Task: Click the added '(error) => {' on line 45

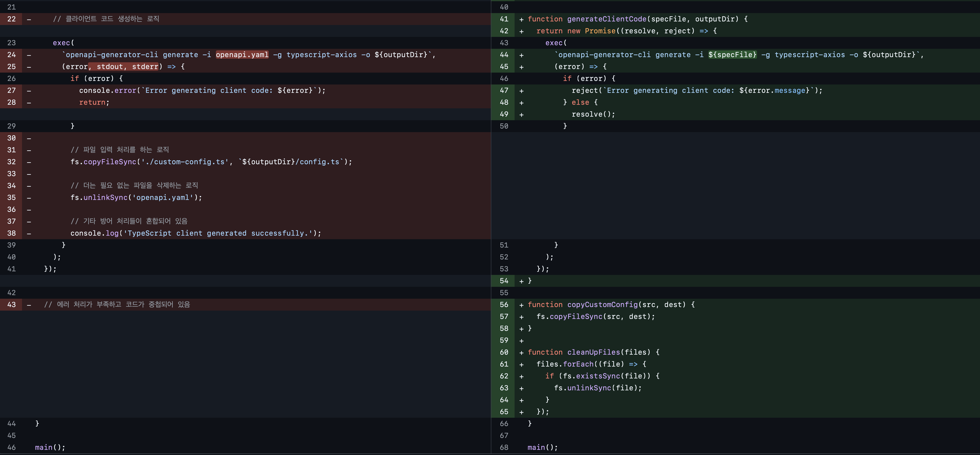Action: [x=580, y=67]
